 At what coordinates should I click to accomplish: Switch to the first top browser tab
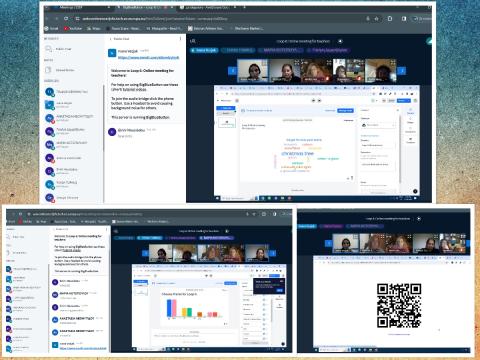[79, 7]
